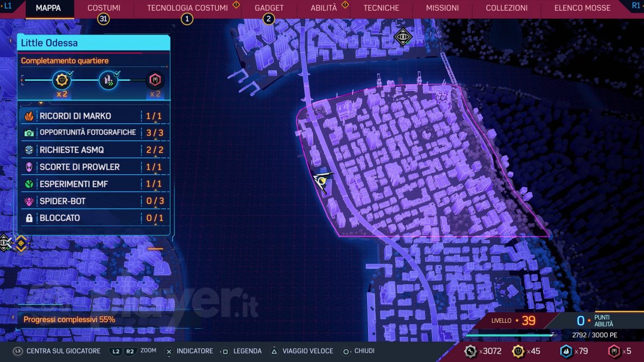The image size is (644, 362).
Task: Click the Ricordi di Marko flame icon
Action: [x=29, y=116]
